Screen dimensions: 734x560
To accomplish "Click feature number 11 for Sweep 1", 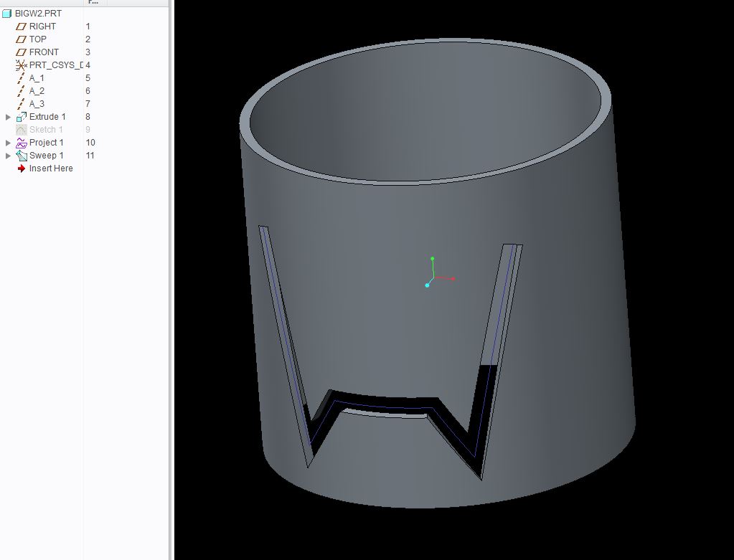I will click(90, 156).
